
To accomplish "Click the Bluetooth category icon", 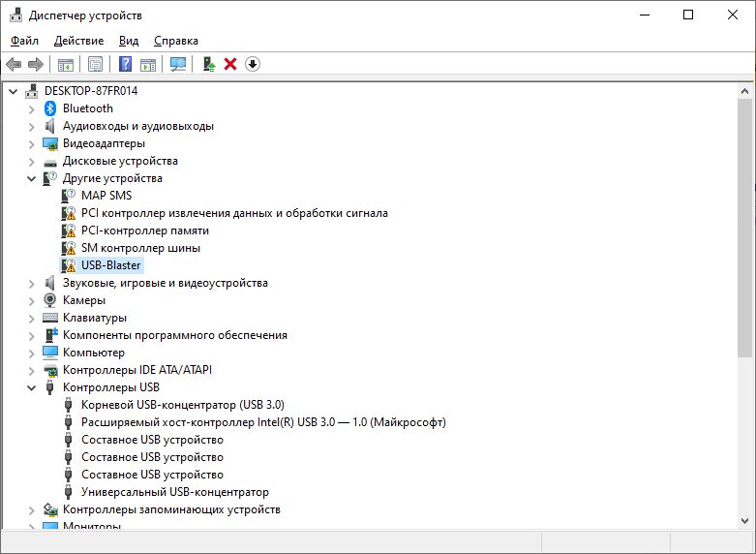I will click(50, 108).
